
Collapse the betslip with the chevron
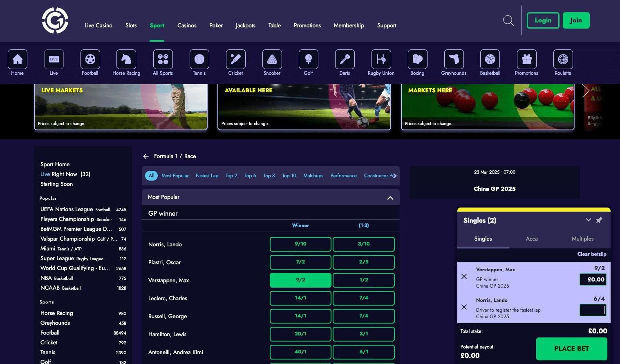589,220
